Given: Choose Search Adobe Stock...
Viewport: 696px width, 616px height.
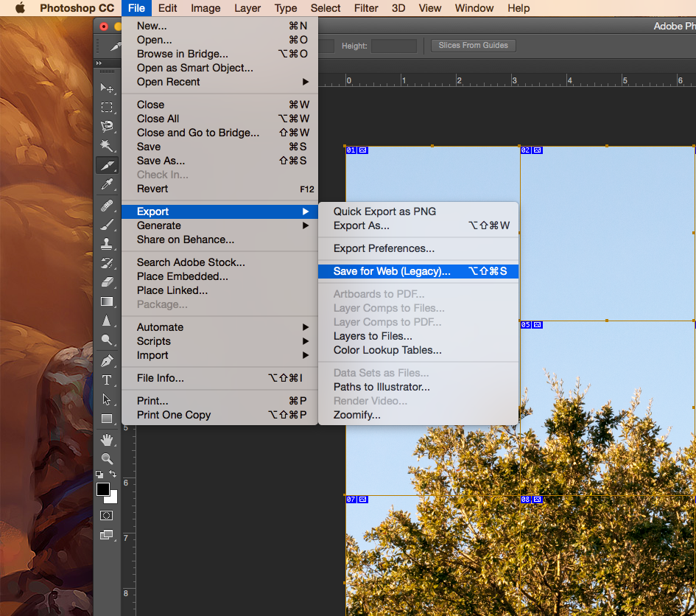Looking at the screenshot, I should pos(219,262).
